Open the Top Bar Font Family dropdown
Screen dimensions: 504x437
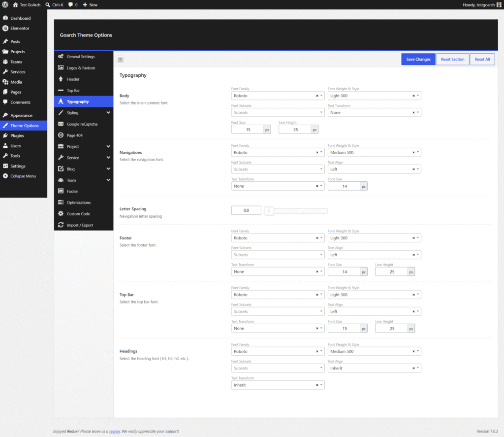[x=278, y=295]
